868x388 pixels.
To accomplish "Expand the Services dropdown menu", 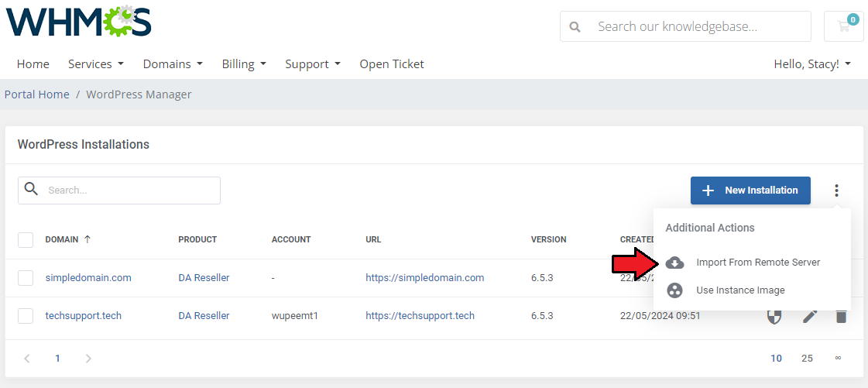I will point(96,64).
